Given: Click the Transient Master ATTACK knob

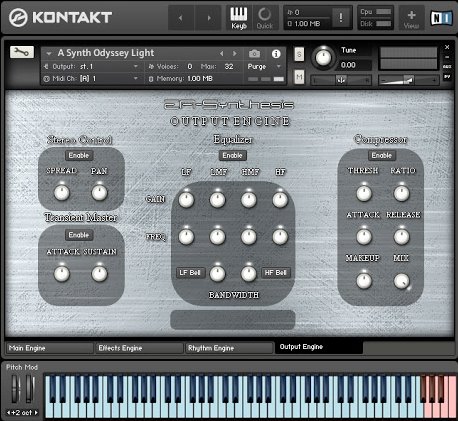Looking at the screenshot, I should [x=62, y=273].
